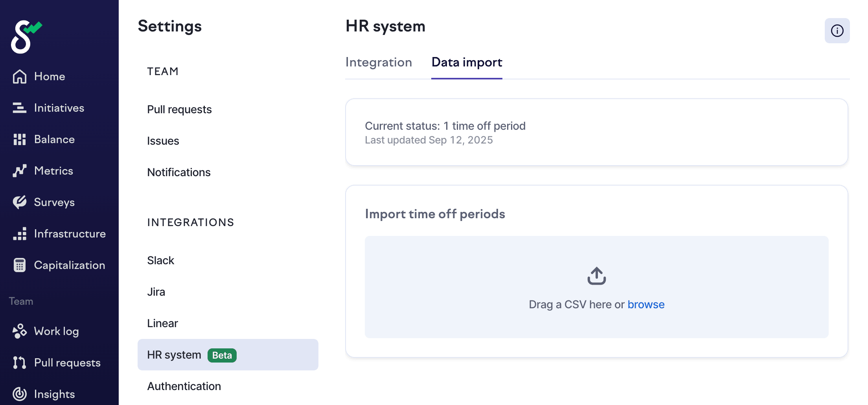Viewport: 868px width, 405px height.
Task: Click the Insights radar icon
Action: pyautogui.click(x=20, y=394)
